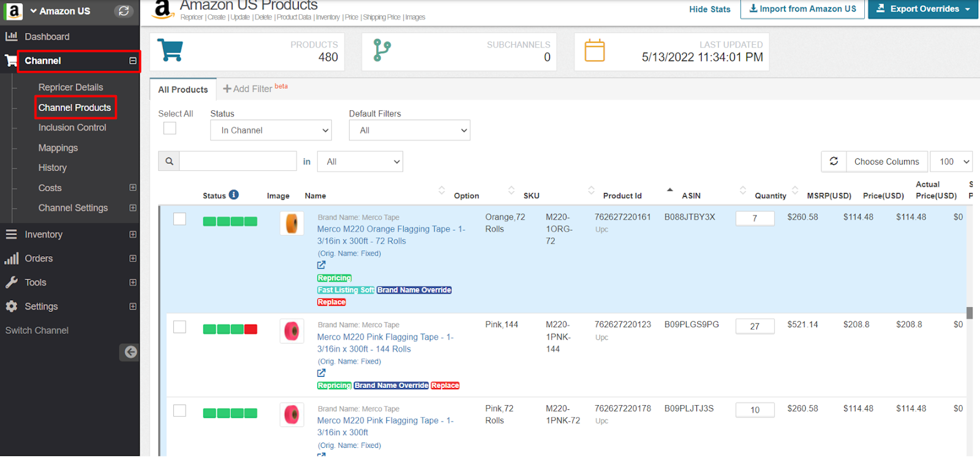
Task: Open the rows per page dropdown showing 100
Action: [x=951, y=162]
